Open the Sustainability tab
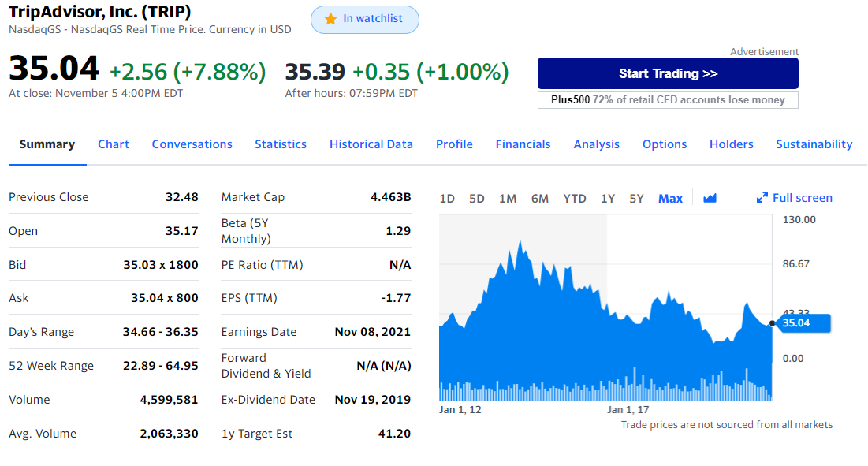 coord(814,144)
